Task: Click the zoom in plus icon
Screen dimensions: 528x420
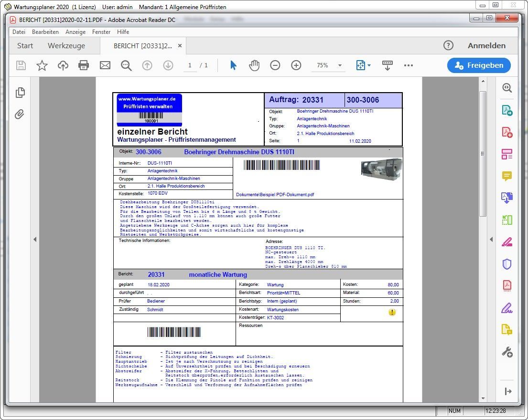Action: pyautogui.click(x=296, y=65)
